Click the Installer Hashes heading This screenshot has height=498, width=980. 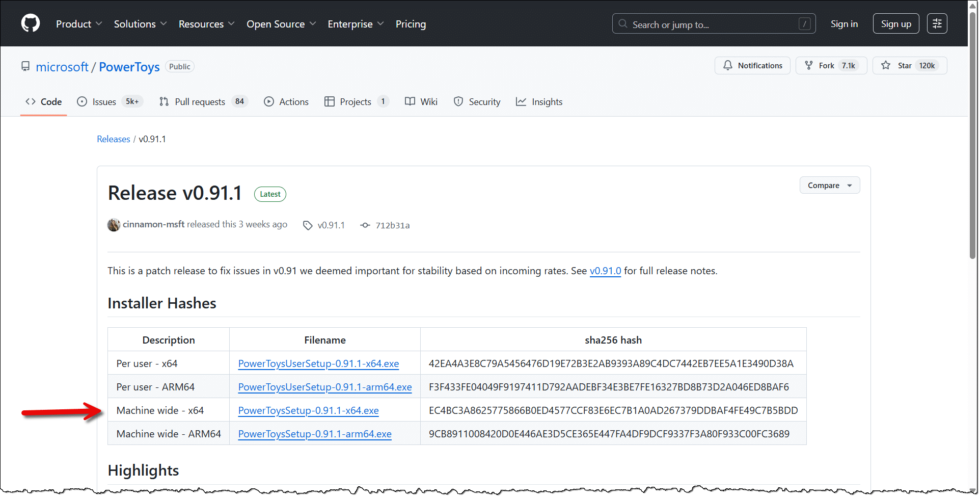pyautogui.click(x=162, y=303)
